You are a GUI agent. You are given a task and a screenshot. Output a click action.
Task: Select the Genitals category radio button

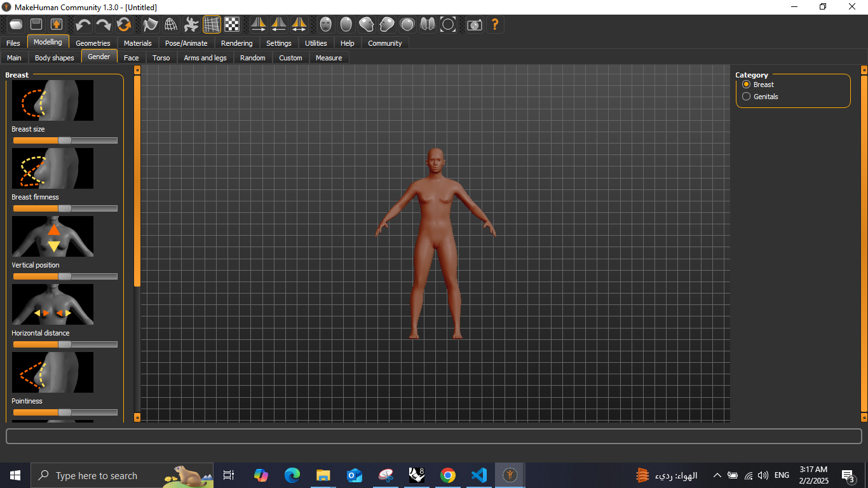pyautogui.click(x=747, y=97)
